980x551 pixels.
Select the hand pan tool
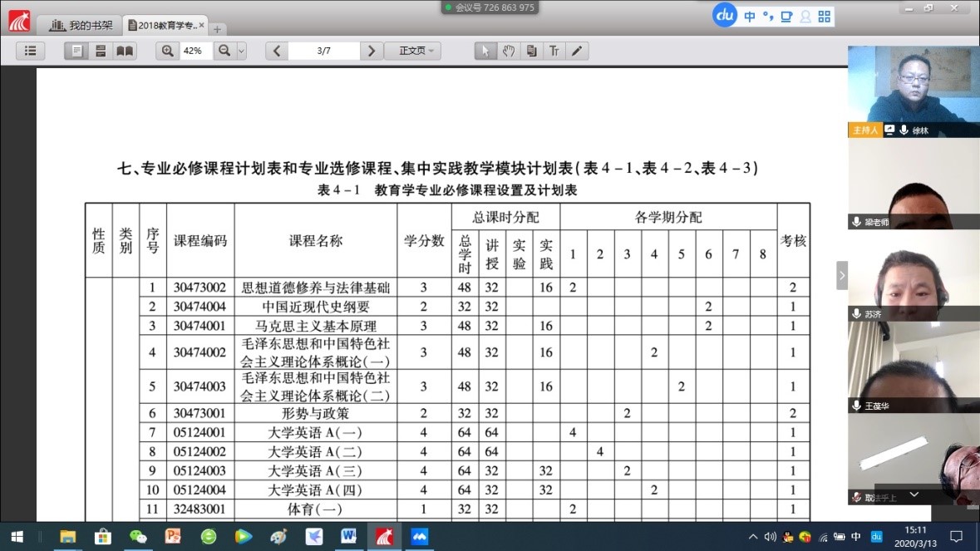coord(508,51)
